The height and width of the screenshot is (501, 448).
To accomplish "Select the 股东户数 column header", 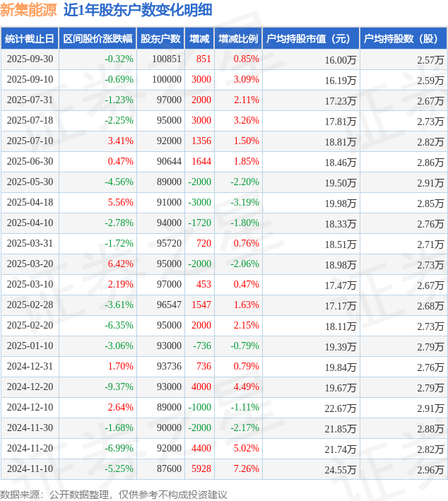I will tap(160, 39).
